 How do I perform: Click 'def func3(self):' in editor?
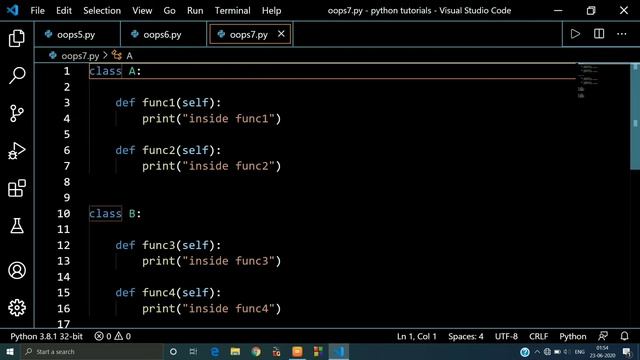point(168,245)
